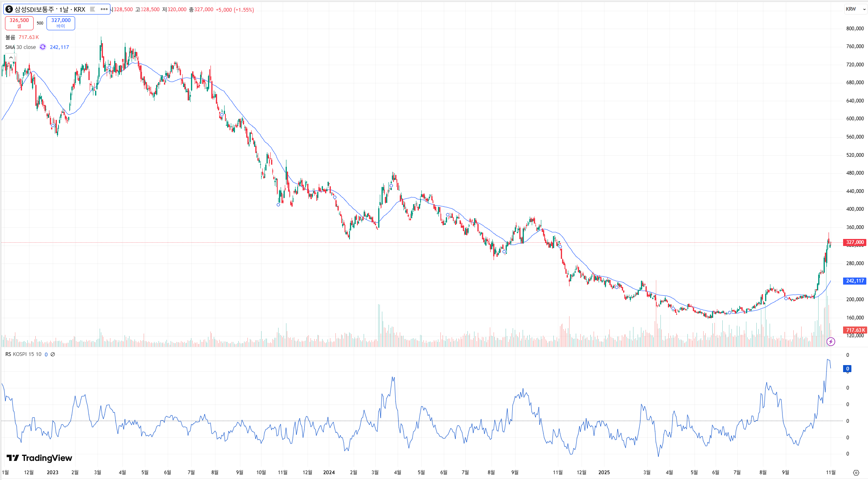Click the 2025 label on time axis
868x480 pixels.
604,473
